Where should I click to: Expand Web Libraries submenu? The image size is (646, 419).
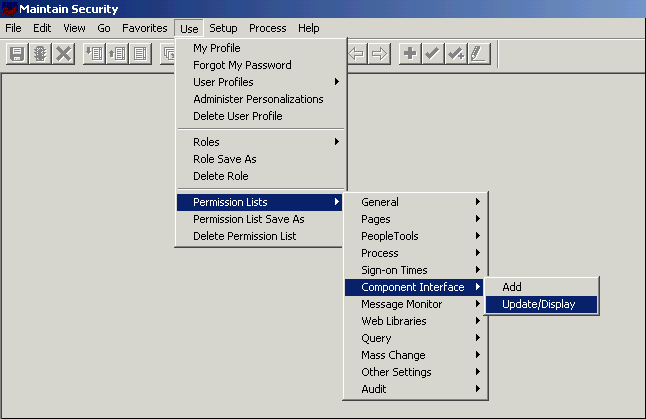coord(415,321)
